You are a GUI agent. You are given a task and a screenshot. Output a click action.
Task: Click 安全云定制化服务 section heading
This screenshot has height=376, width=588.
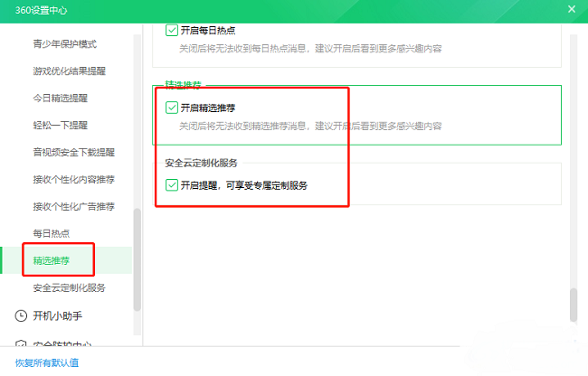coord(202,163)
